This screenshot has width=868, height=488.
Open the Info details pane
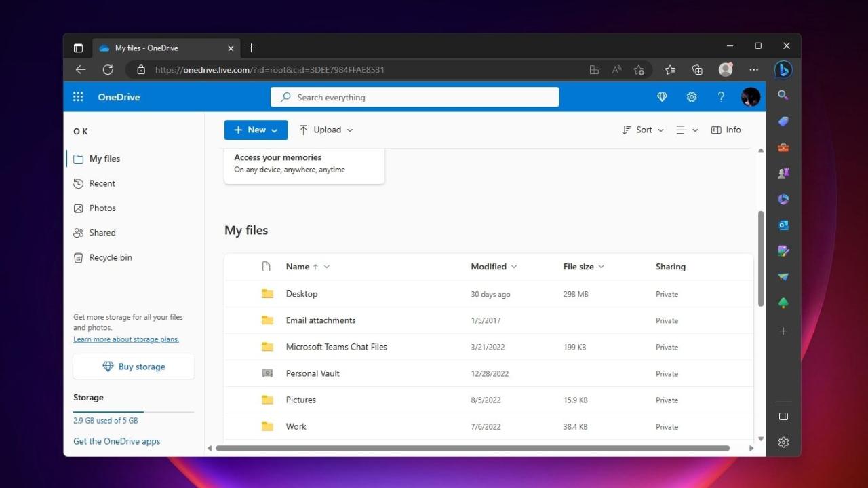click(726, 130)
